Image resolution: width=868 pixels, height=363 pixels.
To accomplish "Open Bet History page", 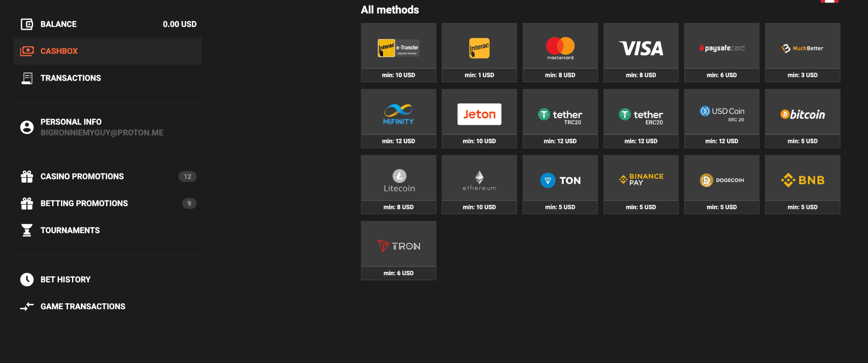I will pos(108,279).
